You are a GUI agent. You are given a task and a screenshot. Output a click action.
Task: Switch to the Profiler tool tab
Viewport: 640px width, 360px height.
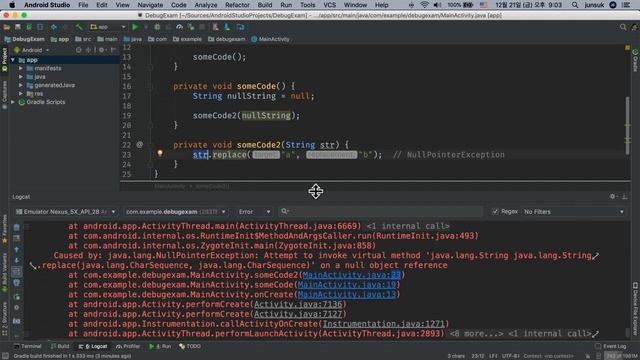click(128, 346)
